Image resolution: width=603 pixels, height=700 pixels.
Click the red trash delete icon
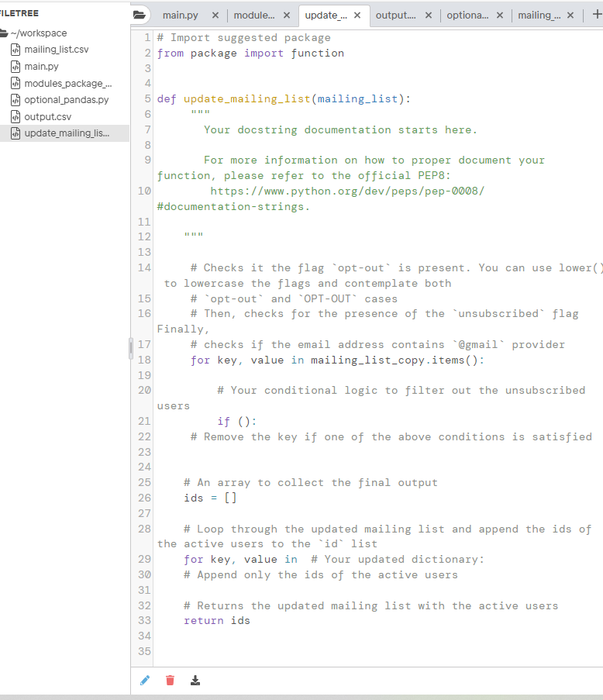(170, 681)
